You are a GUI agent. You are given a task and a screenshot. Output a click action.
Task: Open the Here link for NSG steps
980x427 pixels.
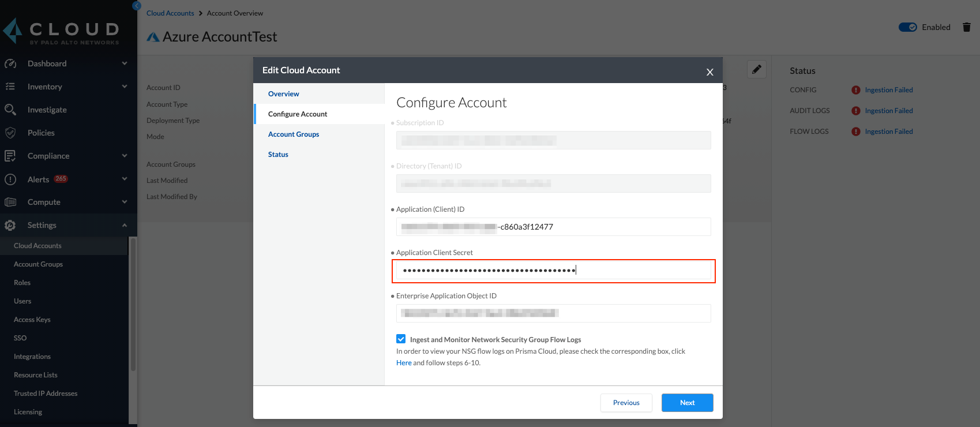(x=404, y=363)
